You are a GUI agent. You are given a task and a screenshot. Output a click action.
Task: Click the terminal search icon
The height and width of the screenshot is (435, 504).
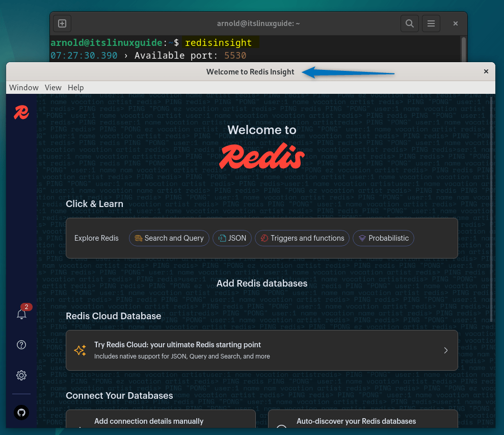409,23
